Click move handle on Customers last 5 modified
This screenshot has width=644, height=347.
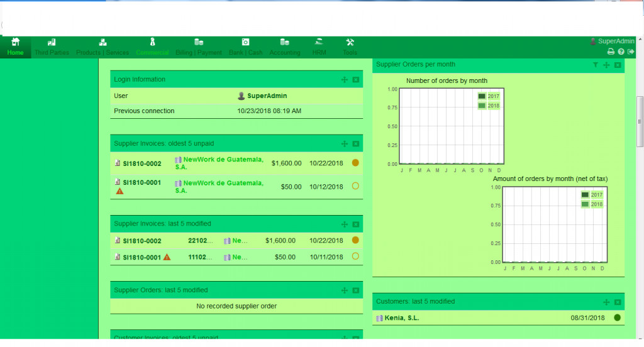(606, 302)
